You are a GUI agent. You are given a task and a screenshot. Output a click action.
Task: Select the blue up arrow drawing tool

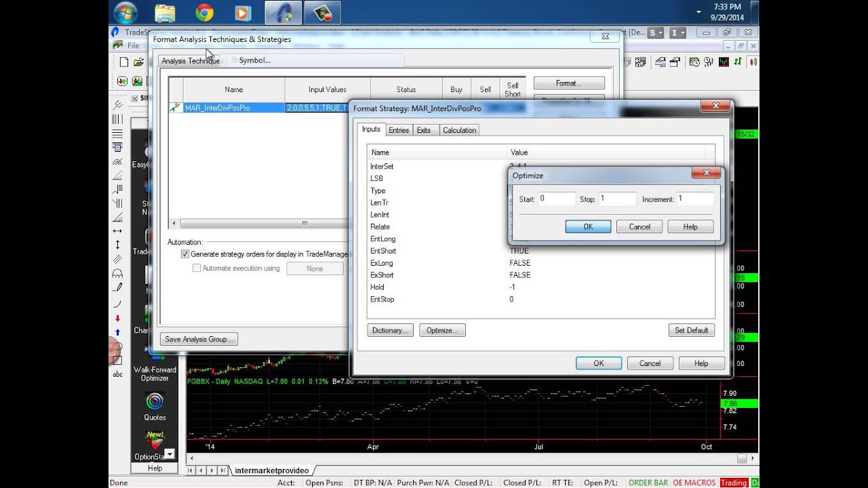tap(117, 332)
